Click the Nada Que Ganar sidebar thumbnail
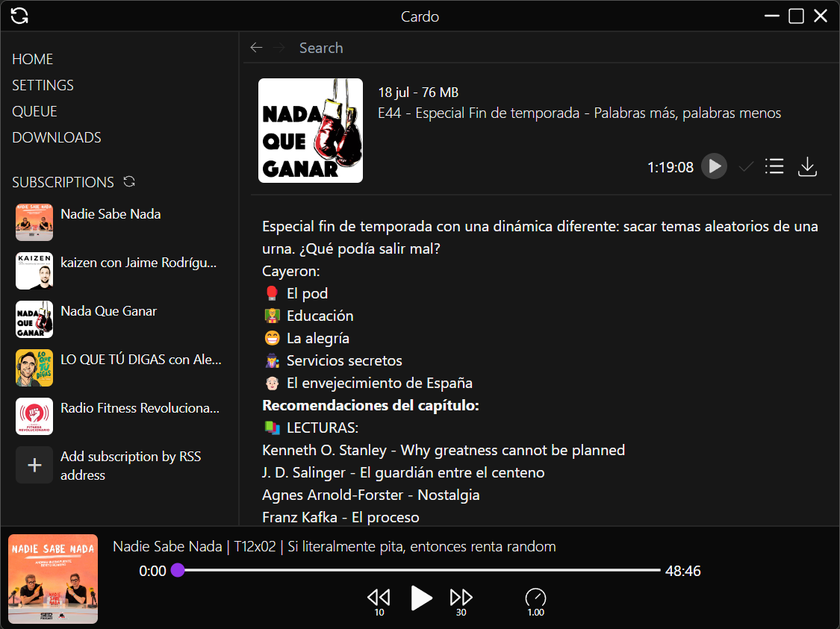 34,319
